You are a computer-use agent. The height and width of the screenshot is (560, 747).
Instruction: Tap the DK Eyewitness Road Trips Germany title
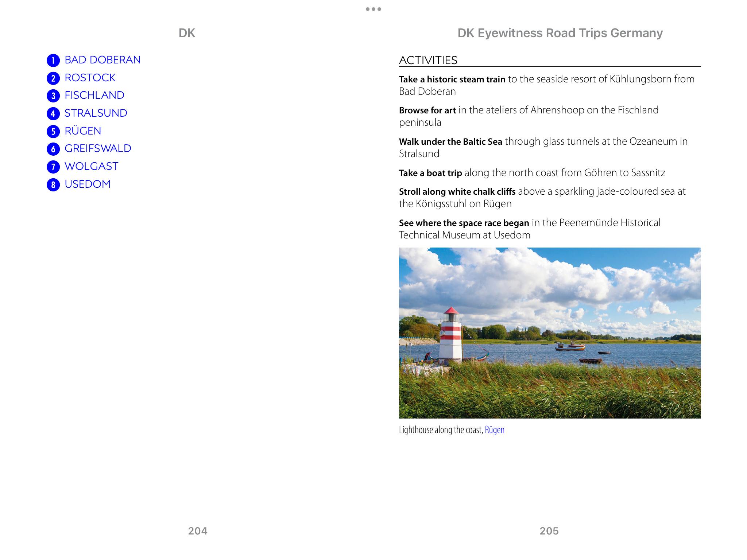click(560, 33)
